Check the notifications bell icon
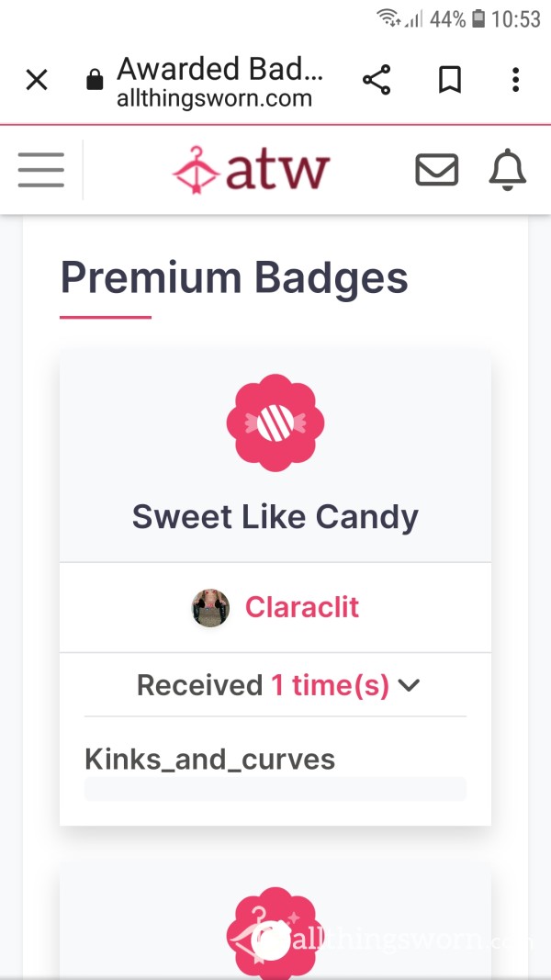 tap(507, 169)
